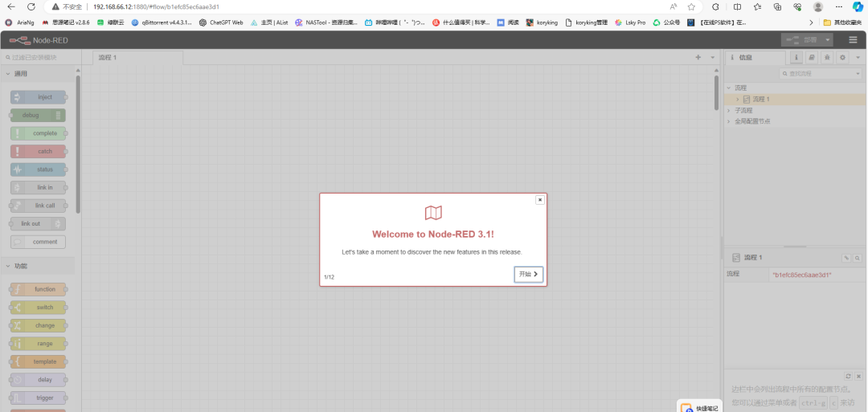Select the link in node
This screenshot has height=412, width=868.
coord(39,187)
